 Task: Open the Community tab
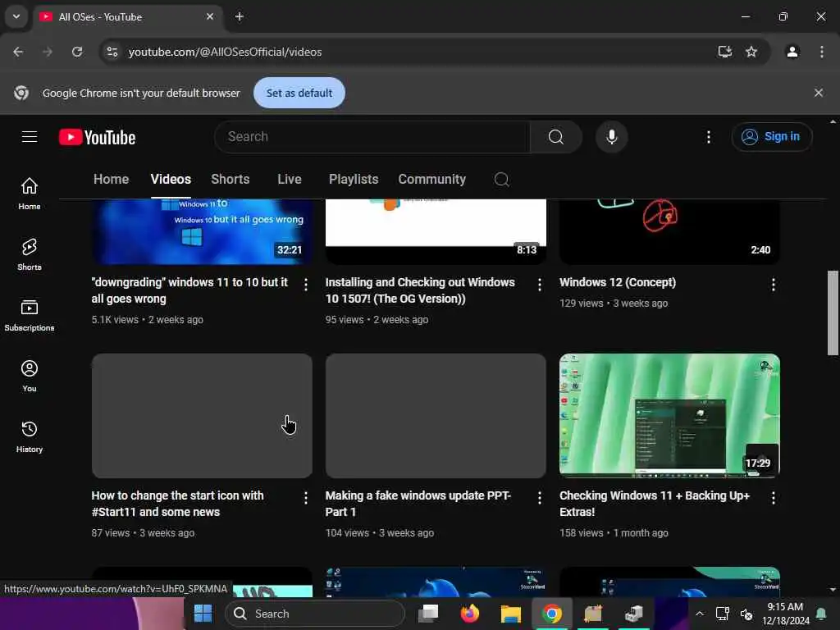coord(431,179)
